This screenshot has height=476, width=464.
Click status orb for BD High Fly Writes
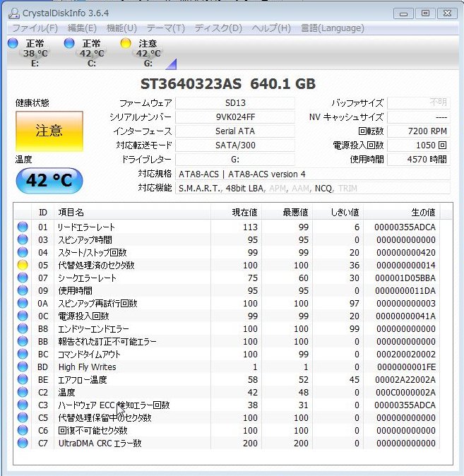coord(23,367)
